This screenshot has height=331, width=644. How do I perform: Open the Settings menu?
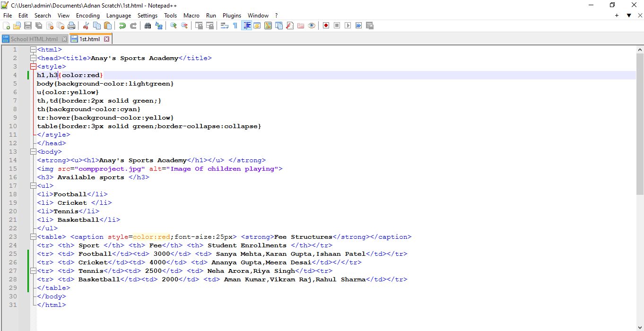(x=148, y=16)
